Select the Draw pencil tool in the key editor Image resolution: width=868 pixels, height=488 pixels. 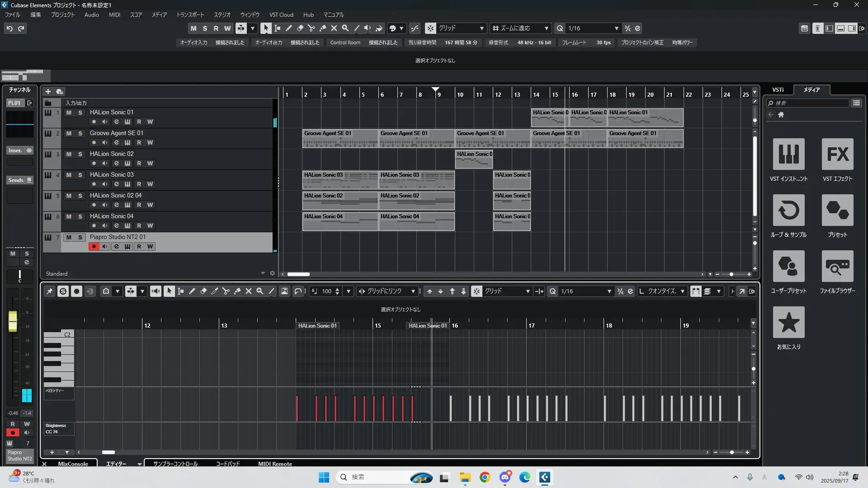(x=192, y=291)
